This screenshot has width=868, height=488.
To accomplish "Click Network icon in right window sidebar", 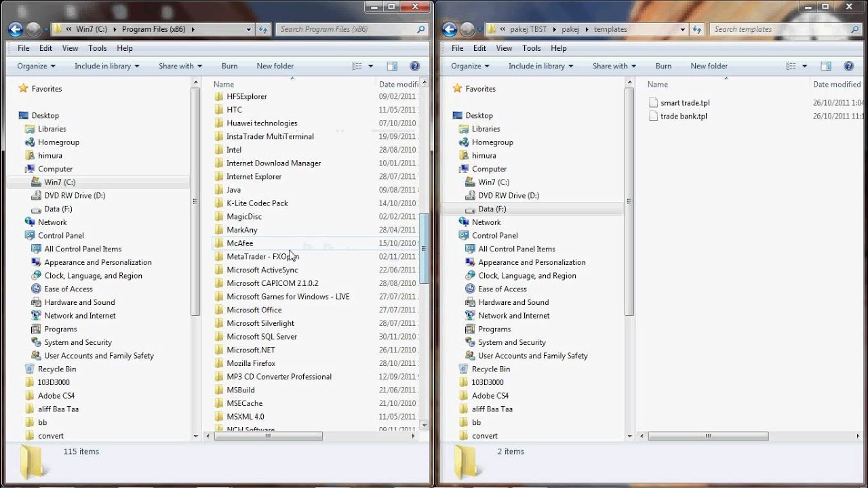I will 464,222.
